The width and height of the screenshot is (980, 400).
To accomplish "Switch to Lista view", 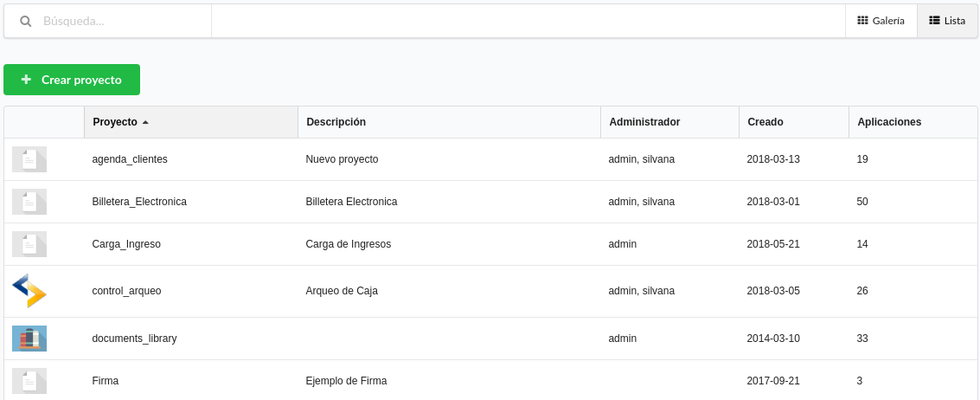I will (947, 21).
